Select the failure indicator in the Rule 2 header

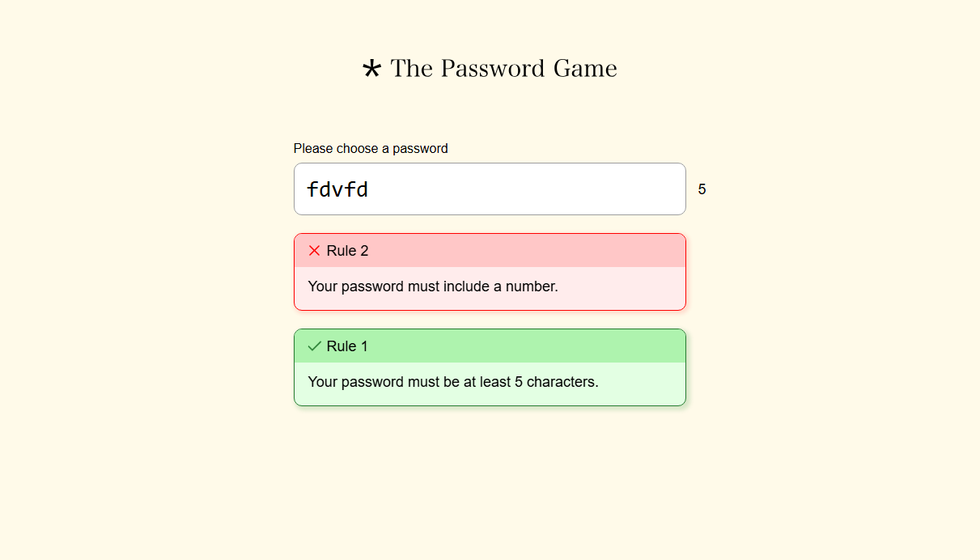(314, 251)
